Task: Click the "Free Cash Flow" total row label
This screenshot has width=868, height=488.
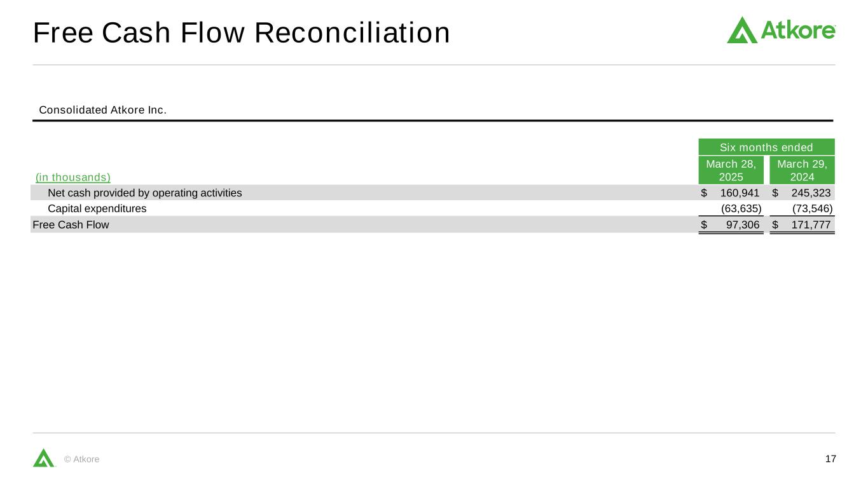Action: point(71,224)
